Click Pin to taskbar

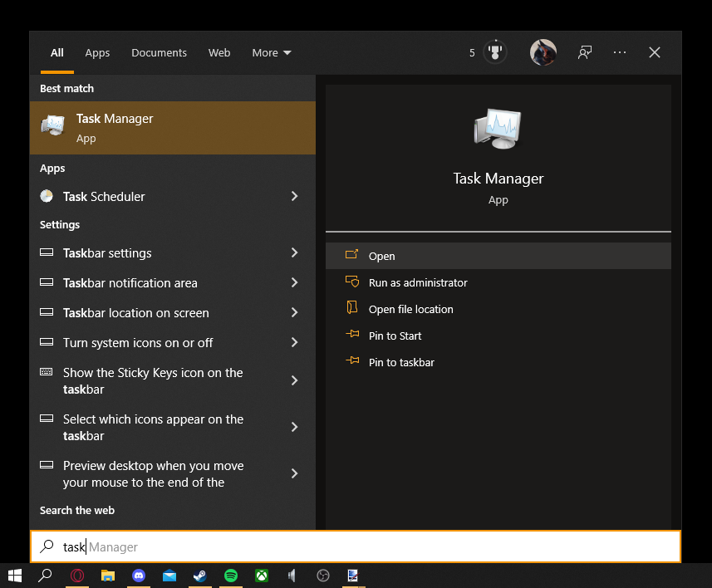(x=498, y=362)
